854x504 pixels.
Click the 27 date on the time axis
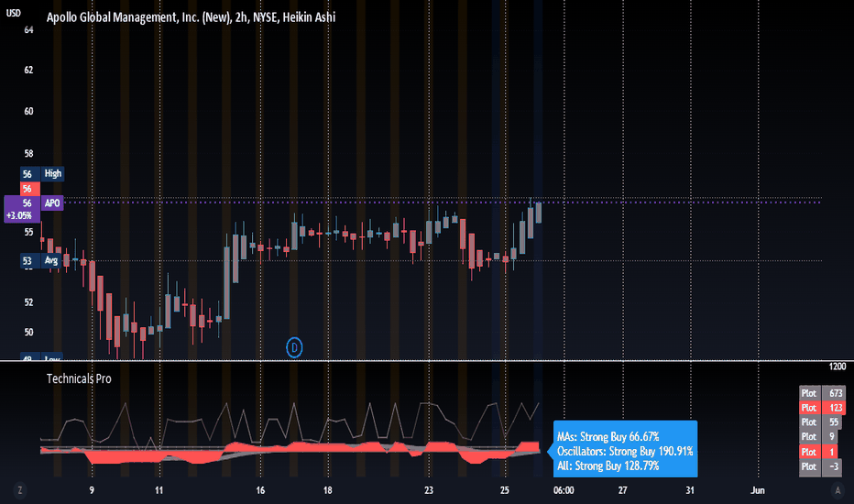coord(622,490)
